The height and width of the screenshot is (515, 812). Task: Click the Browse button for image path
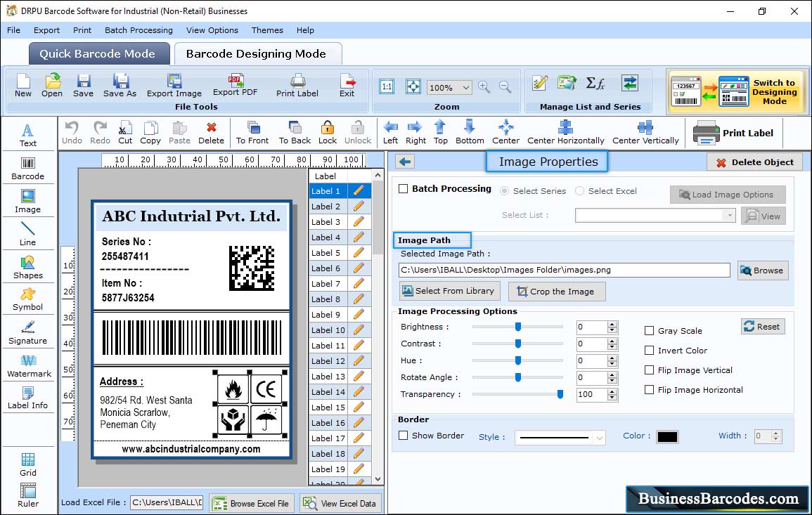tap(763, 270)
